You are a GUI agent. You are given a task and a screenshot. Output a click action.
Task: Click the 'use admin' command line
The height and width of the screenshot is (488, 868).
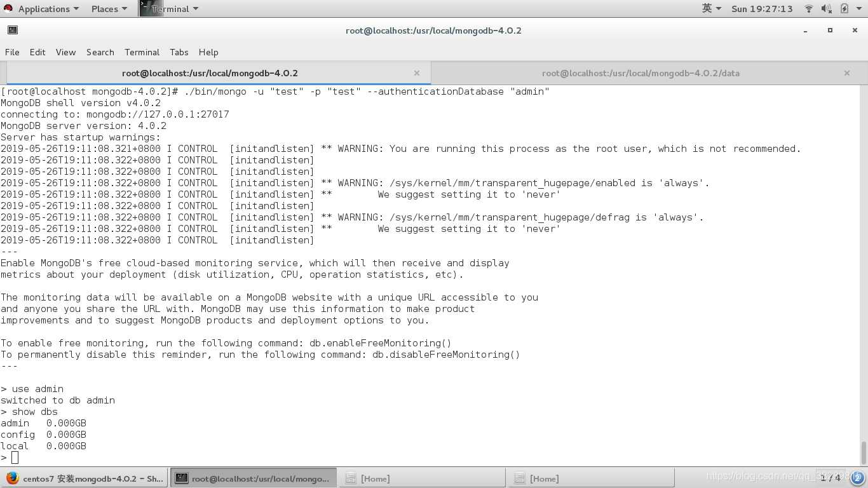coord(32,389)
